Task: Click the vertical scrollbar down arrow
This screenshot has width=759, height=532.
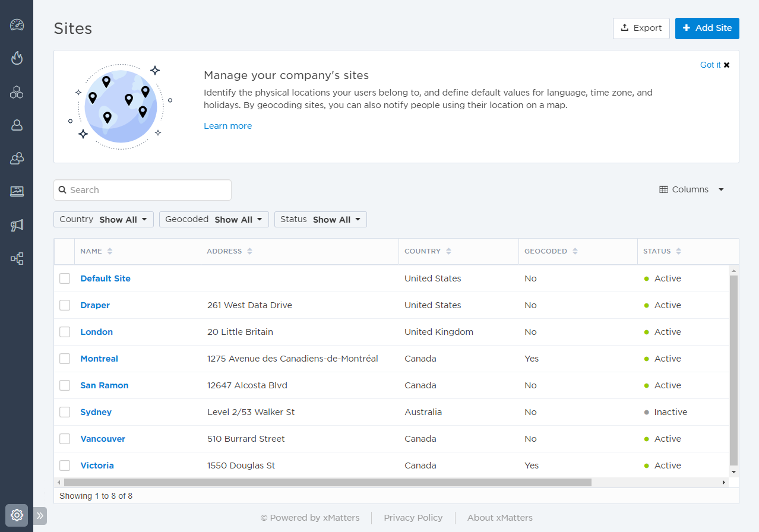Action: [x=734, y=472]
